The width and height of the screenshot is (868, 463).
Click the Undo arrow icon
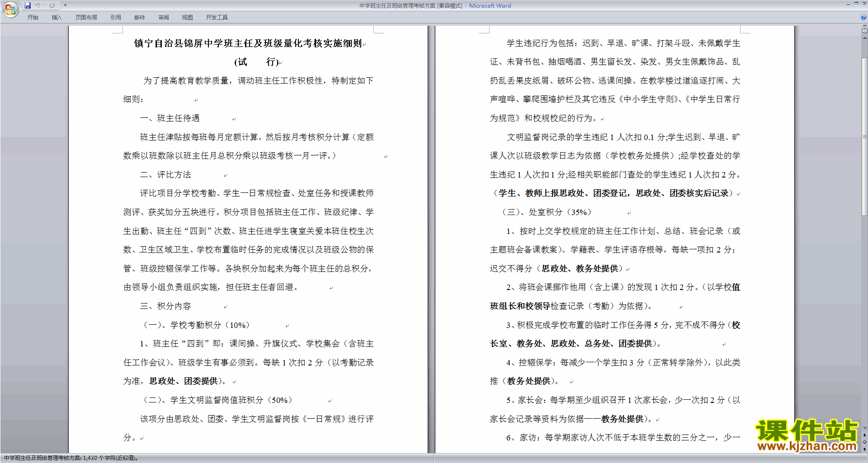[x=37, y=5]
